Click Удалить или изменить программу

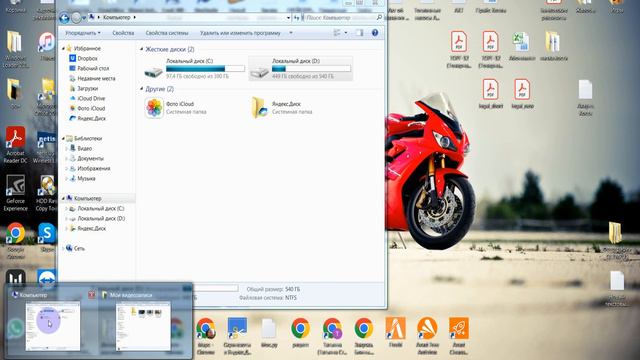coord(240,33)
